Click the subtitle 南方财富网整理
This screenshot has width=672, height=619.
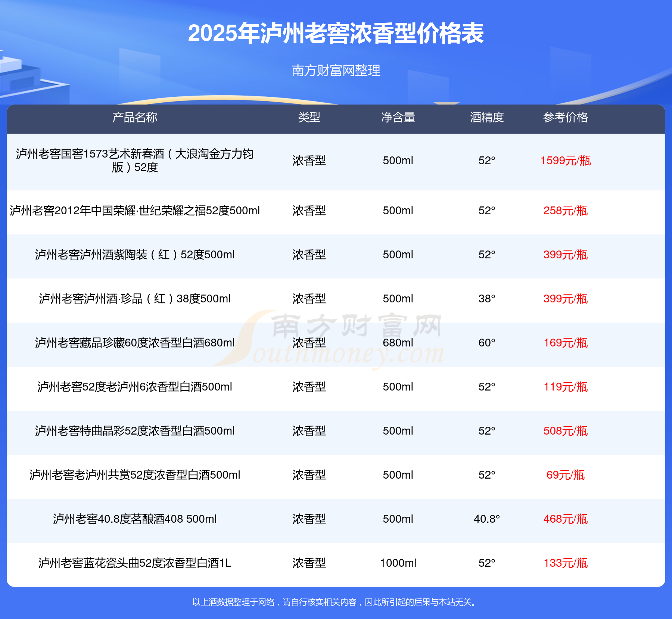click(336, 71)
